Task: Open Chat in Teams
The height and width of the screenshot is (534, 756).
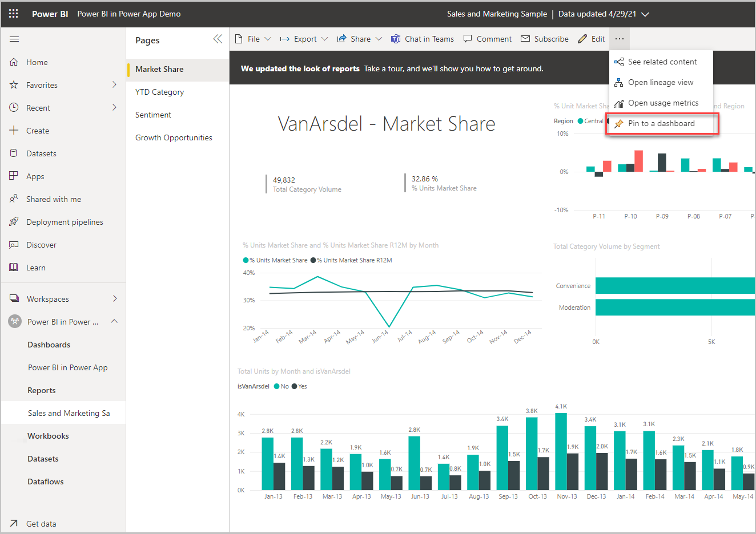Action: click(423, 38)
